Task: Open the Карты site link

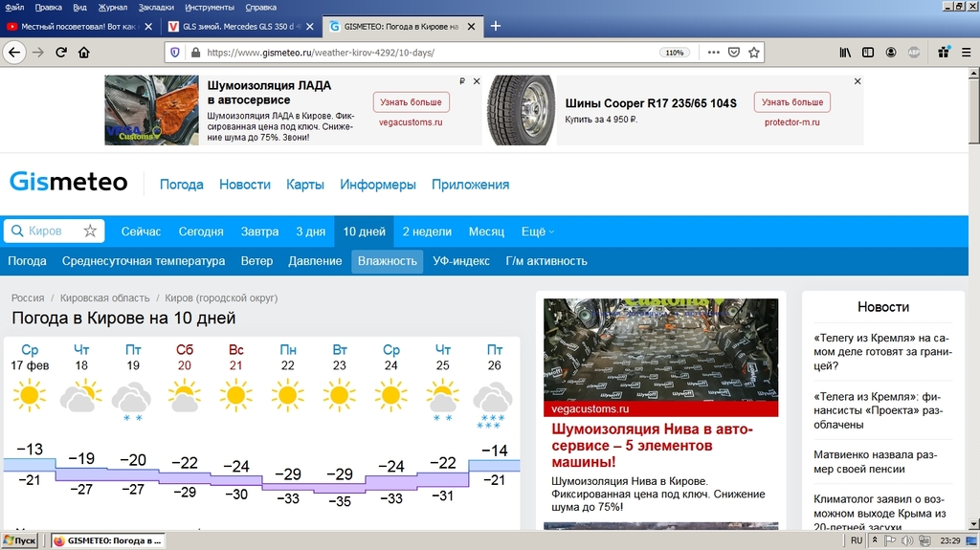Action: point(305,185)
